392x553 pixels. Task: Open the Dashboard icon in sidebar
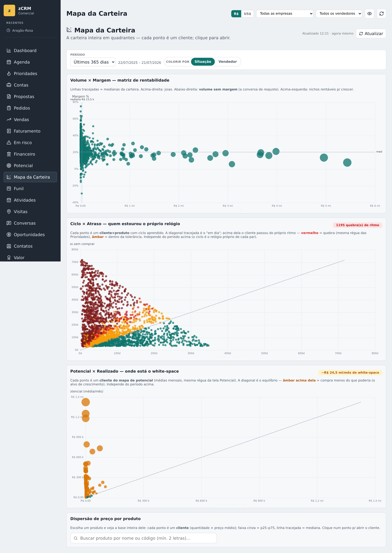(9, 50)
